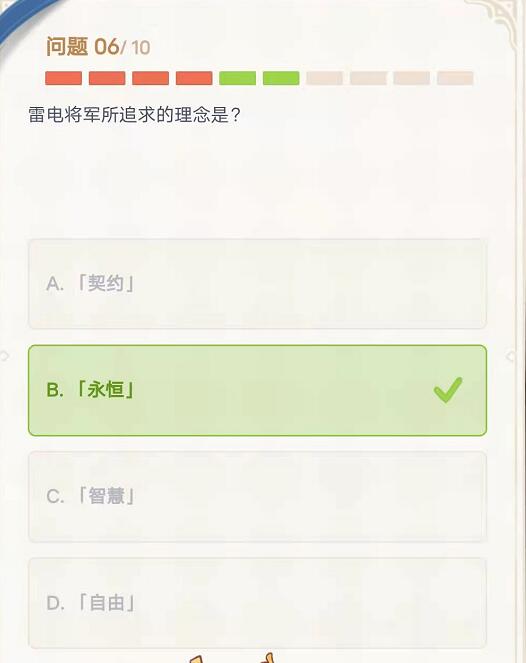
Task: Choose option C 「智慧」
Action: pyautogui.click(x=257, y=496)
